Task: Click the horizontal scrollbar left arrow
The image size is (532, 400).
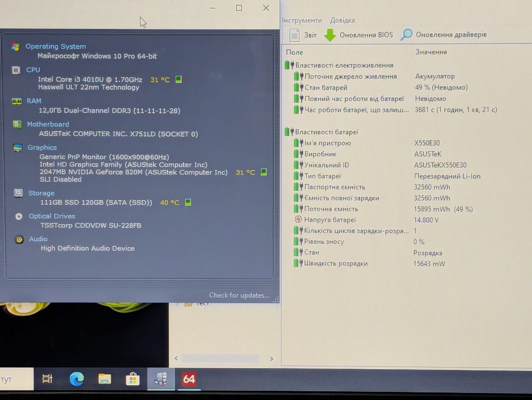Action: 176,358
